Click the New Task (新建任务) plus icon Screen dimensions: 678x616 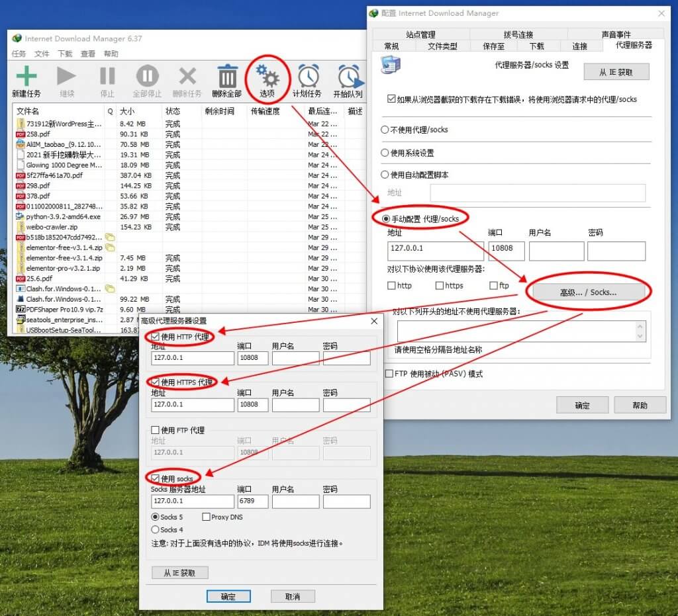click(26, 76)
